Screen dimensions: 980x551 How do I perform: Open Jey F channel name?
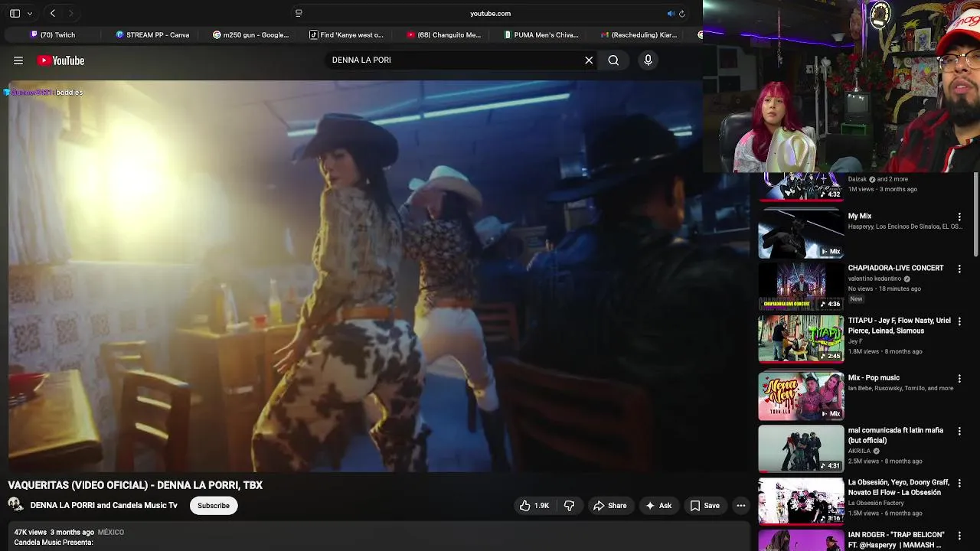[x=855, y=341]
